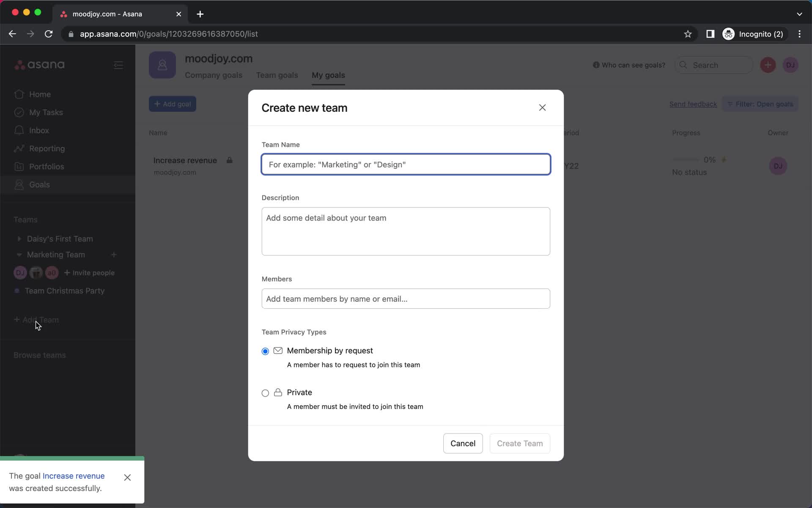Click the Portfolios folder icon
Viewport: 812px width, 508px height.
point(19,166)
